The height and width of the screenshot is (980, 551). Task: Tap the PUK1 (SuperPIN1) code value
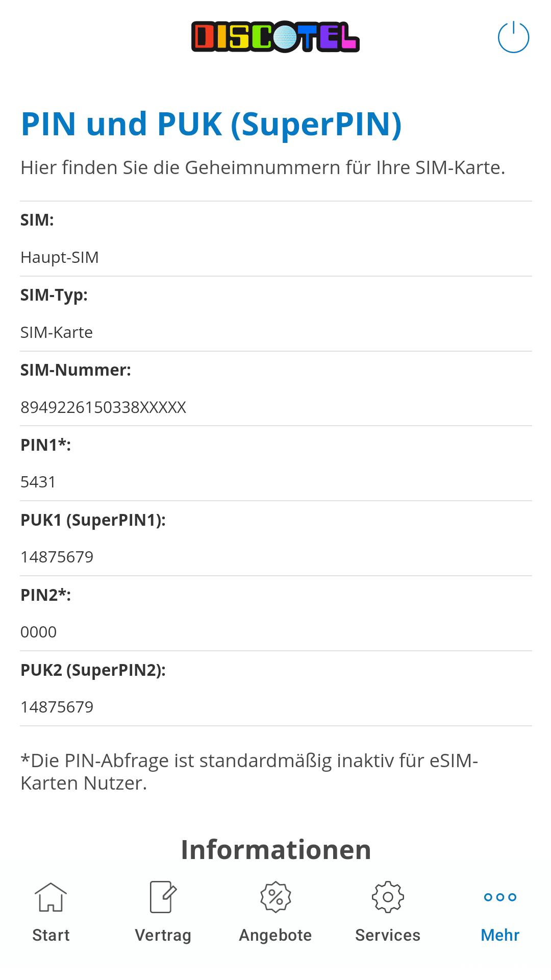pyautogui.click(x=57, y=557)
